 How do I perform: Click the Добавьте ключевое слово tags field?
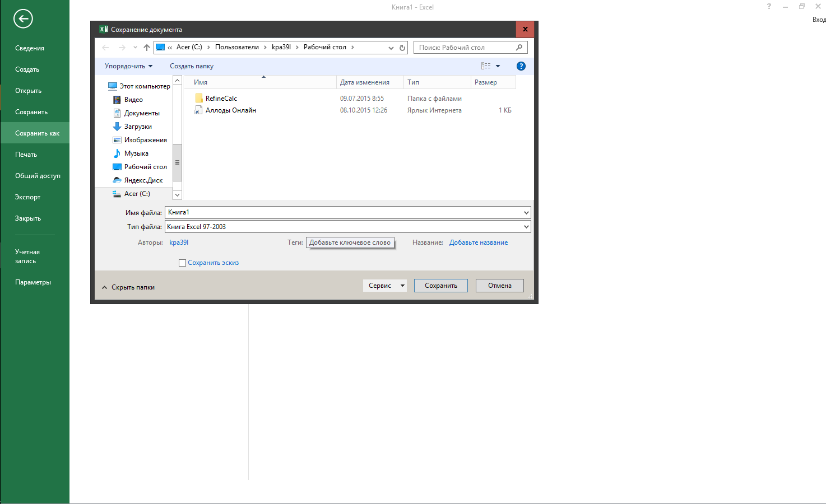(x=350, y=242)
